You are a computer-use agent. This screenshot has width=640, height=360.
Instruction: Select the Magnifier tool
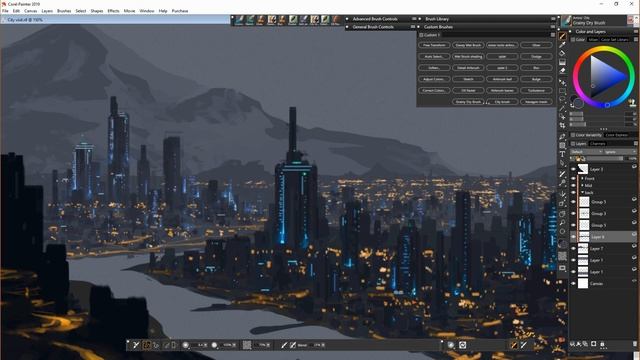(562, 223)
